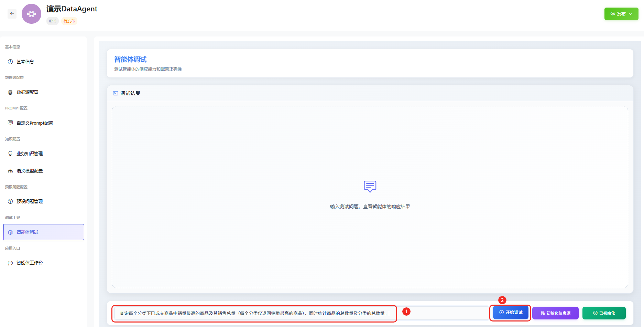The height and width of the screenshot is (327, 644).
Task: Click the prompt icon beside 自定义Prompt配置
Action: (10, 123)
